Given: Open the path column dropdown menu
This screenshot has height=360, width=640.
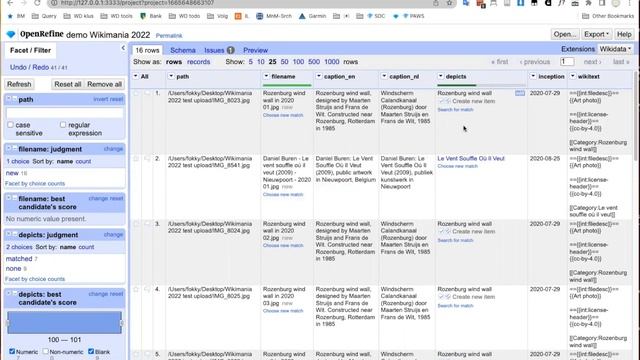Looking at the screenshot, I should pyautogui.click(x=171, y=76).
